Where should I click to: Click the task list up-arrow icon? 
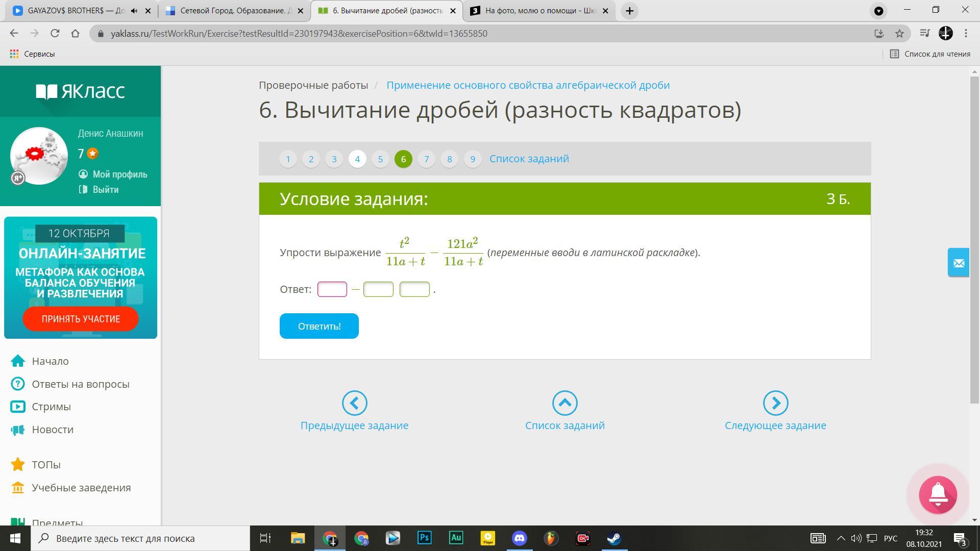pos(565,403)
